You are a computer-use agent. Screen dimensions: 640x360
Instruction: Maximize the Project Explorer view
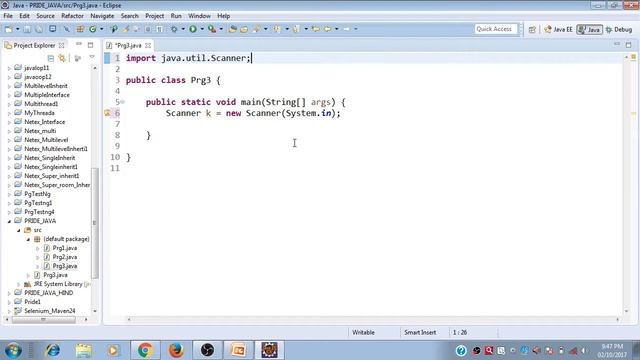[91, 45]
